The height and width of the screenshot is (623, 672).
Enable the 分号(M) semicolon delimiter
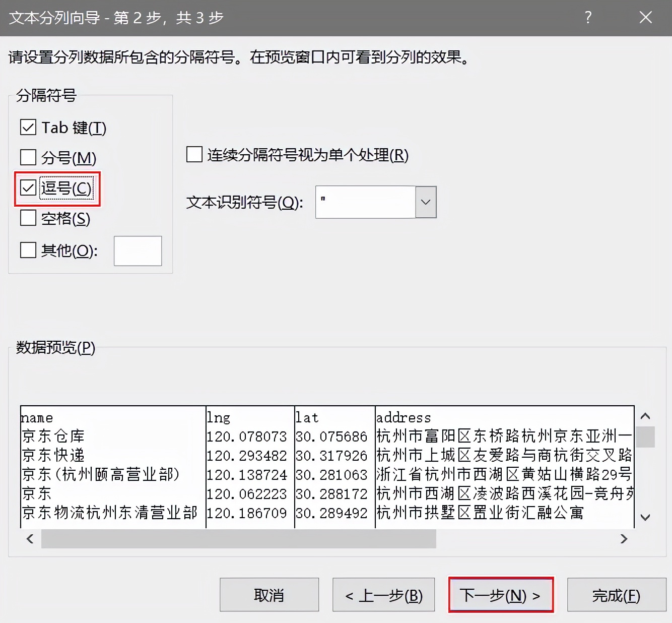(28, 157)
